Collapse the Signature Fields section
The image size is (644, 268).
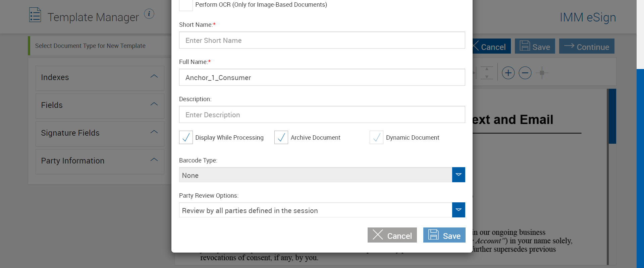(x=154, y=132)
